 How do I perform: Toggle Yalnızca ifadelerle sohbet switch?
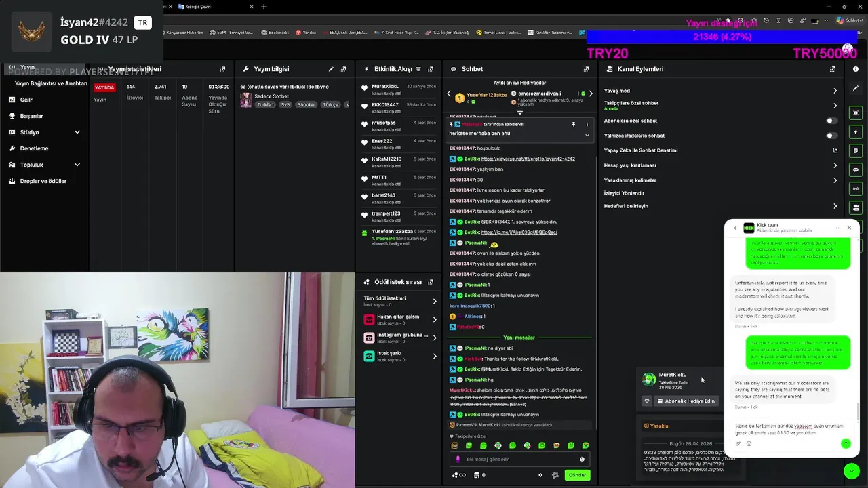(831, 136)
